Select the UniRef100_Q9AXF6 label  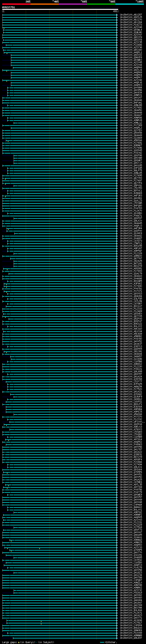click(131, 58)
